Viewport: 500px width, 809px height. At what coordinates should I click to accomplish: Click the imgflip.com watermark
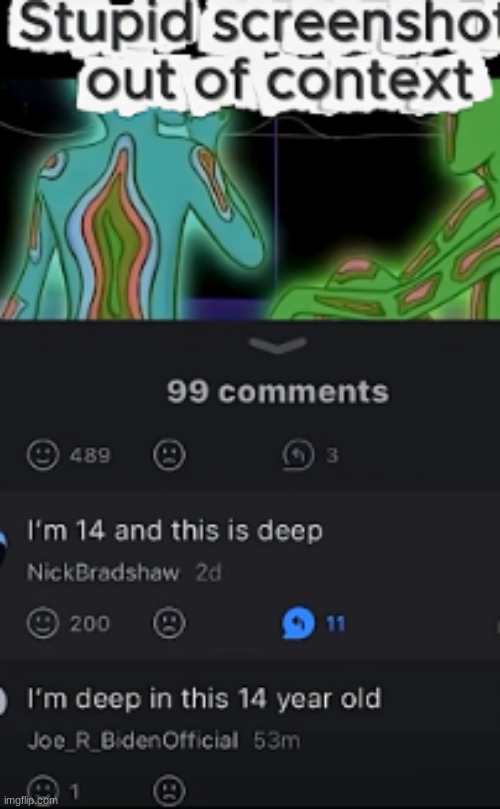pos(30,801)
